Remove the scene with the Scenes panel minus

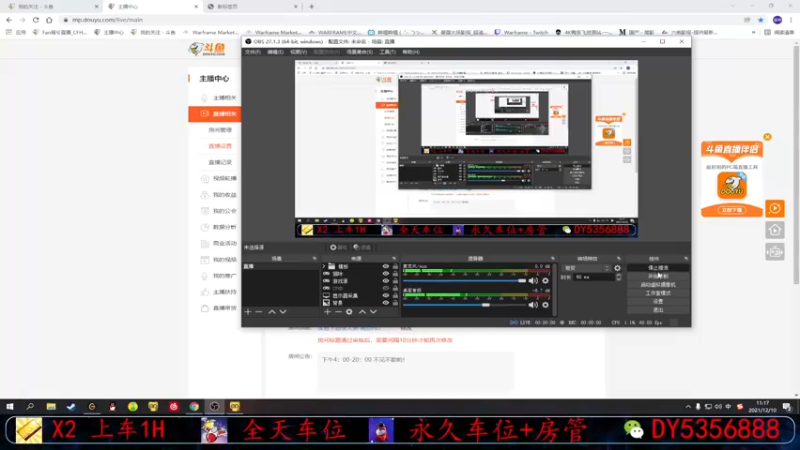tap(259, 312)
